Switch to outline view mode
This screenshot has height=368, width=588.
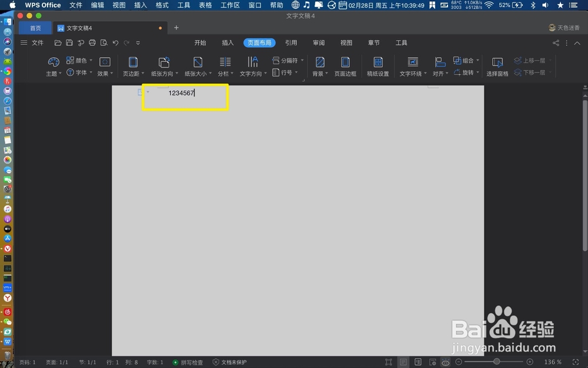tap(417, 362)
